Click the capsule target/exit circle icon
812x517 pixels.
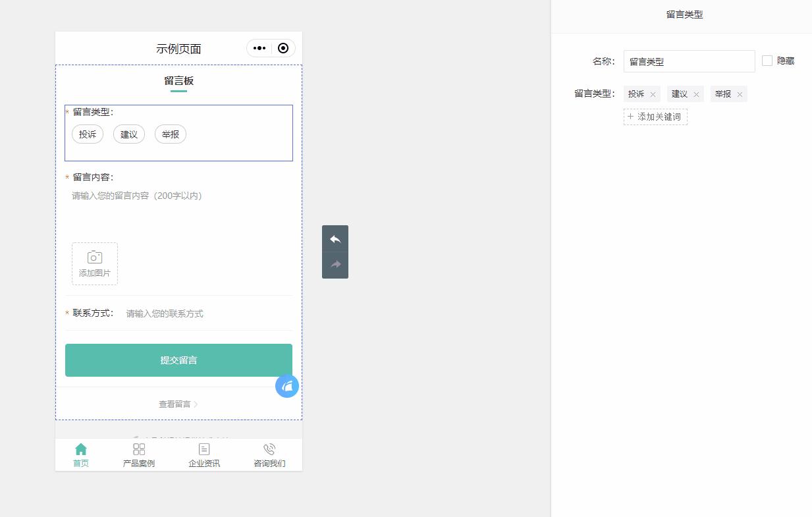[283, 48]
